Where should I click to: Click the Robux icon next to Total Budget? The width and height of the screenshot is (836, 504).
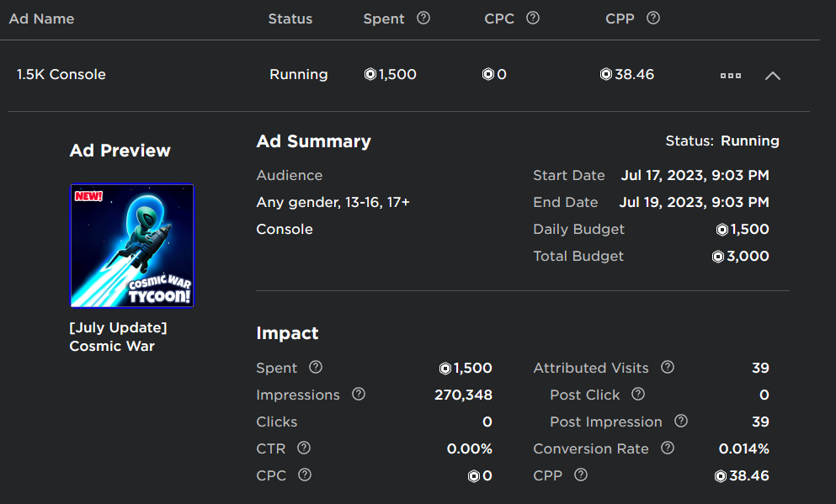point(717,256)
